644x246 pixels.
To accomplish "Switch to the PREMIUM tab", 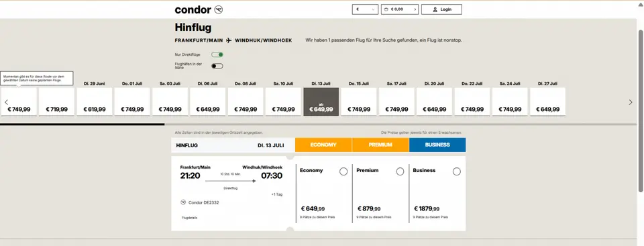I will 380,145.
